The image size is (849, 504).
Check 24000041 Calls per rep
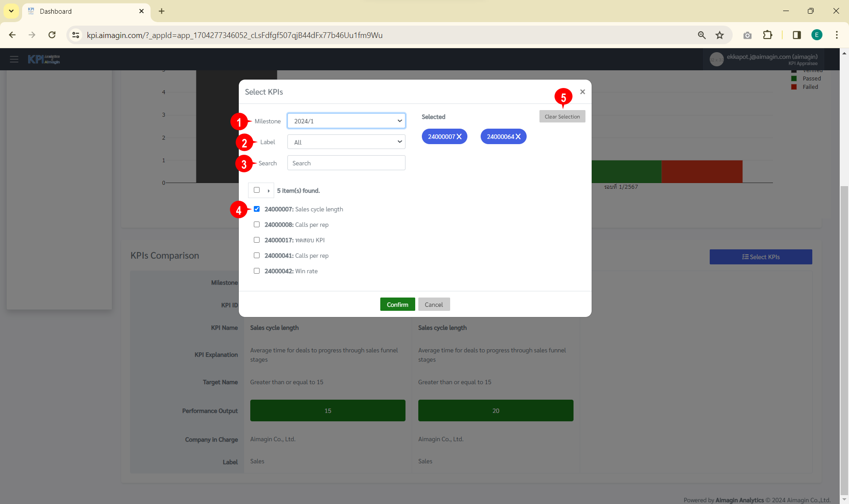(256, 256)
